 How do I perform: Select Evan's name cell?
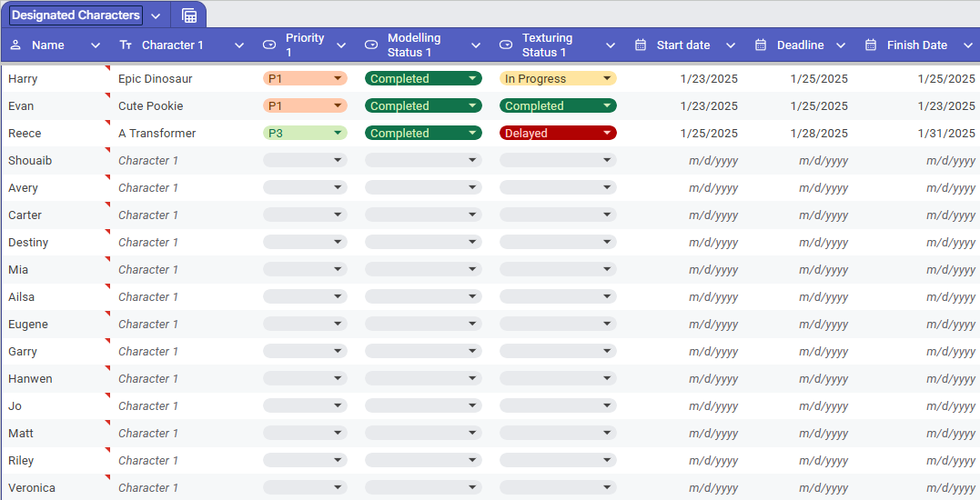56,105
